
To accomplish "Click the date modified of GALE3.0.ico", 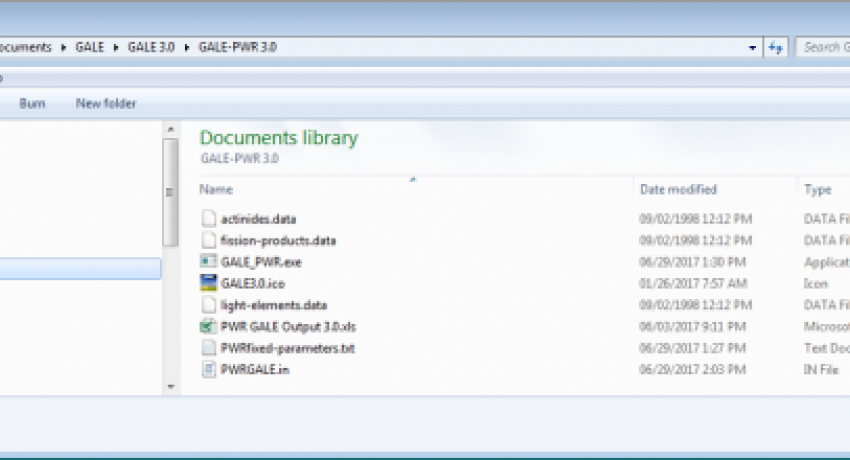I will 693,284.
